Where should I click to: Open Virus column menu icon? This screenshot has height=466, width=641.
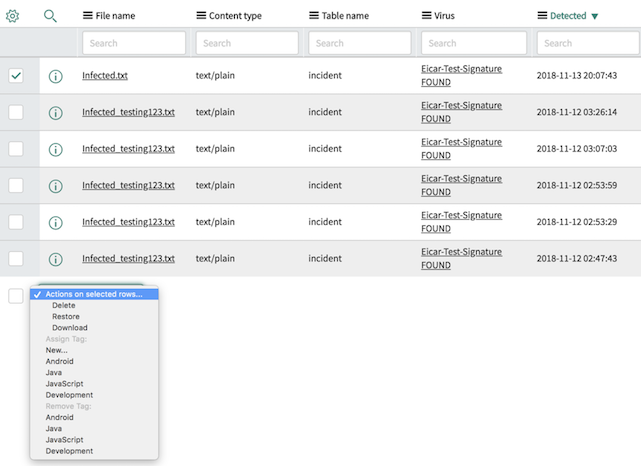(427, 16)
